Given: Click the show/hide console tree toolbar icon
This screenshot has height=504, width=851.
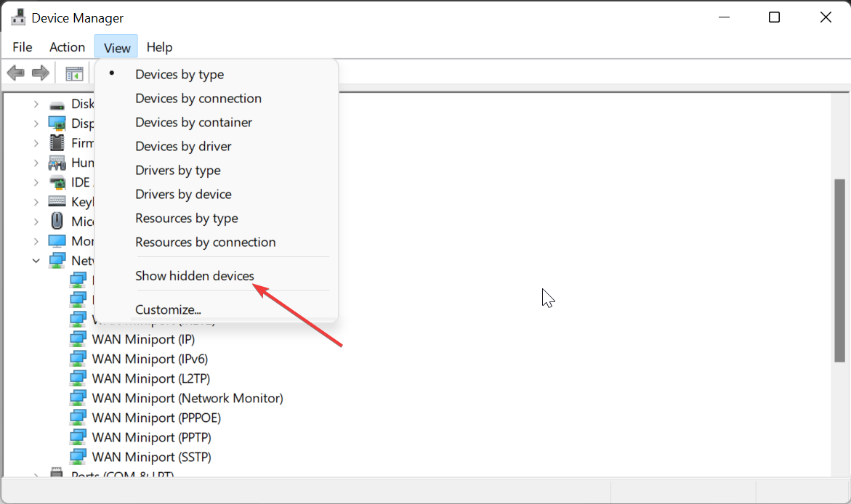Looking at the screenshot, I should point(74,73).
